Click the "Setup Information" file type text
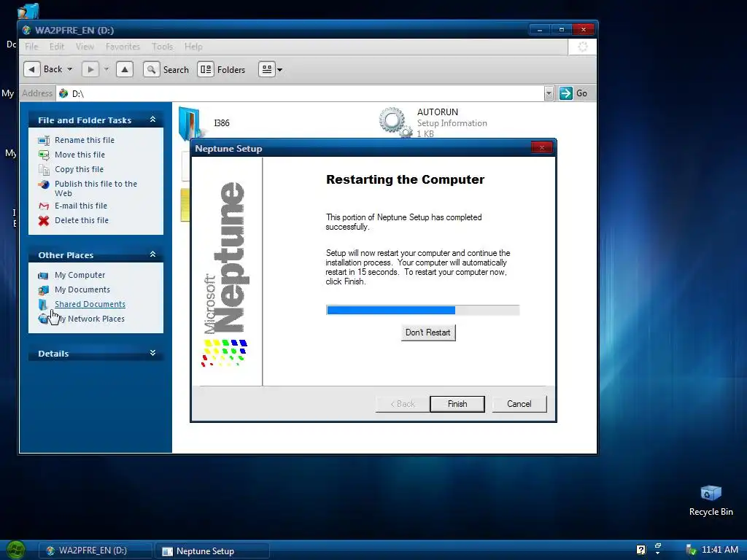Image resolution: width=747 pixels, height=560 pixels. (452, 123)
